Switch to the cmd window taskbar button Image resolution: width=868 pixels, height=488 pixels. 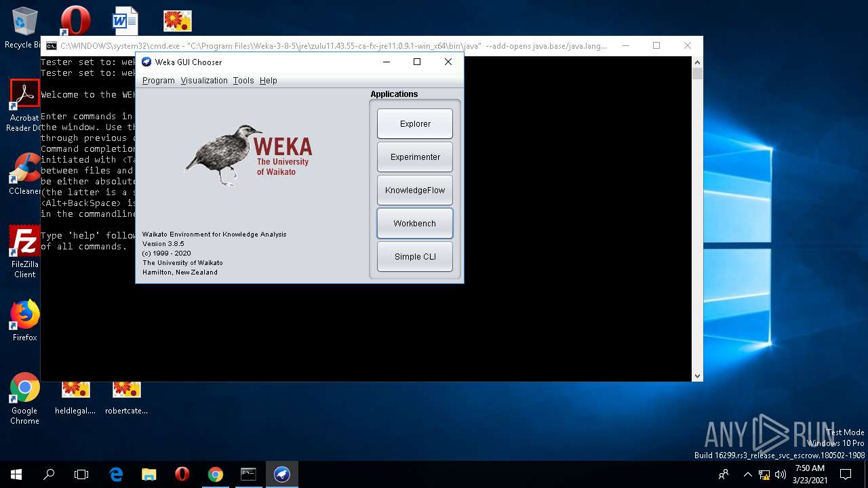coord(248,474)
